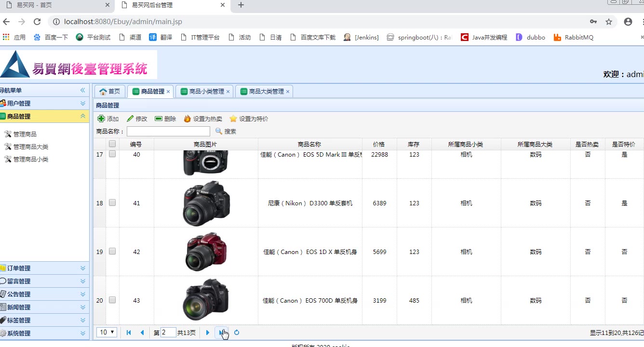Reload the page in the browser
644x347 pixels.
point(37,22)
